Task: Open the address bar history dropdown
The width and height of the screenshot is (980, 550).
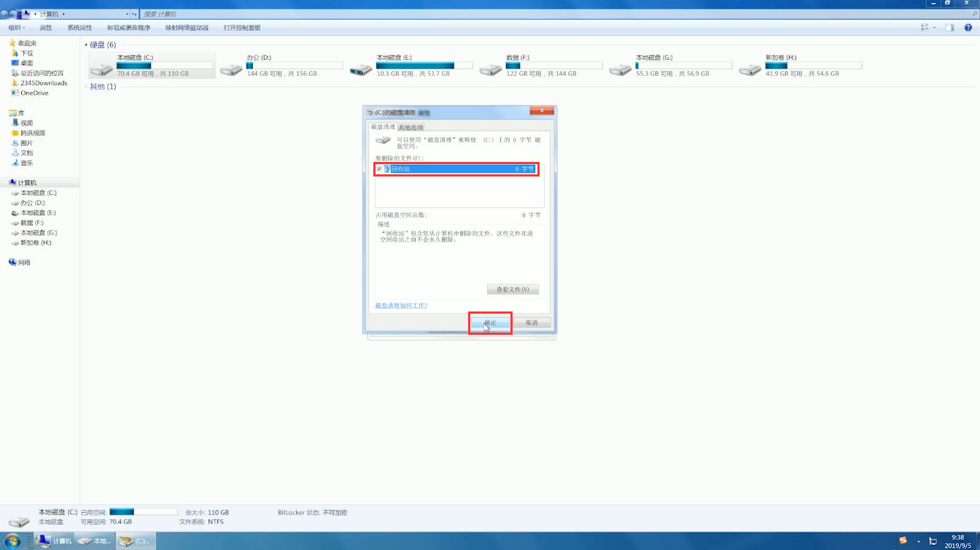Action: [x=128, y=14]
